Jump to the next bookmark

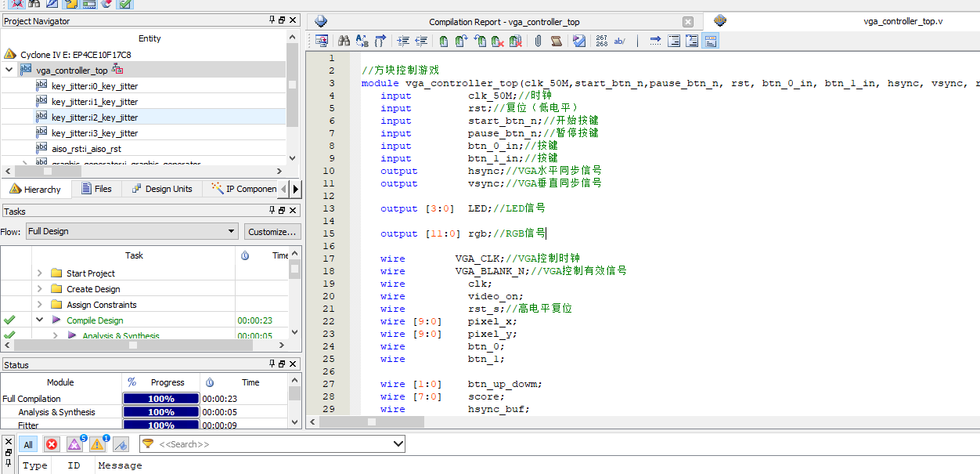462,41
